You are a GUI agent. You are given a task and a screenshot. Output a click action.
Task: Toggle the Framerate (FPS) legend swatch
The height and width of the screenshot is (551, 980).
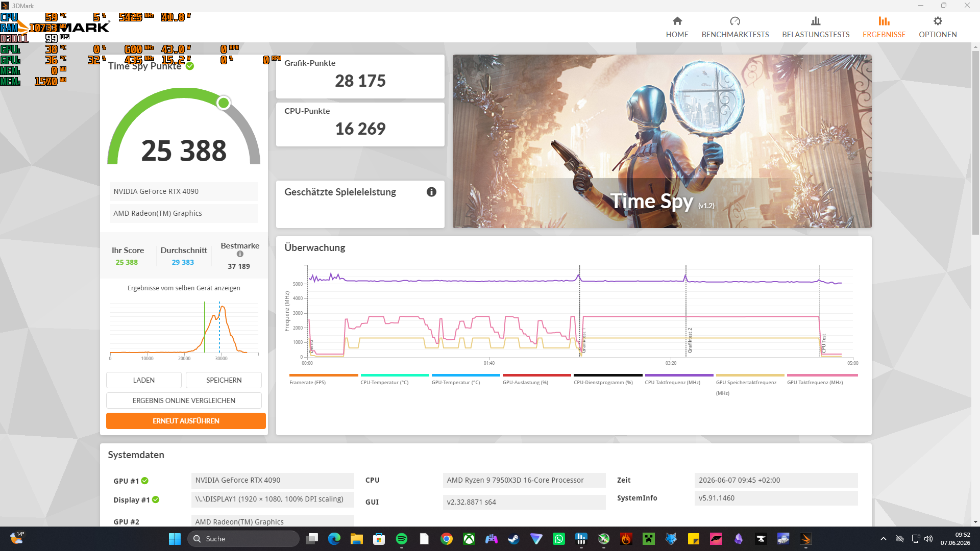324,375
